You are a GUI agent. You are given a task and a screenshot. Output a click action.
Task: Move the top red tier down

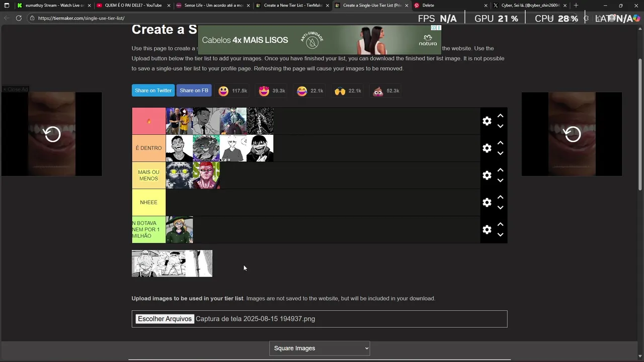point(500,126)
